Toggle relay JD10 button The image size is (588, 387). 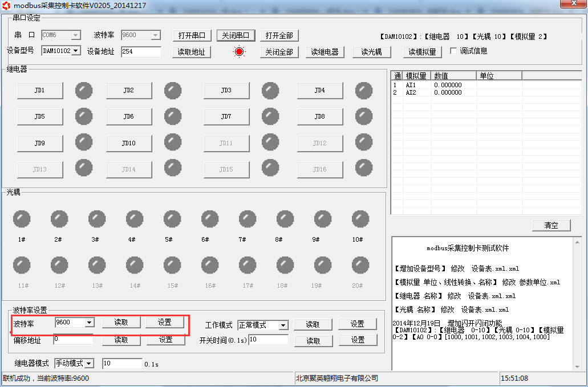pyautogui.click(x=128, y=143)
